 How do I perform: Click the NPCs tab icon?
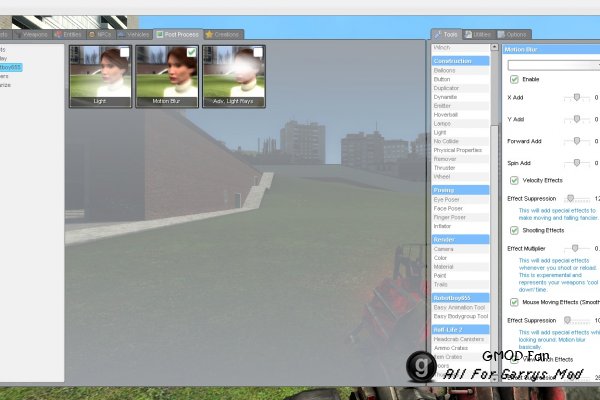92,34
